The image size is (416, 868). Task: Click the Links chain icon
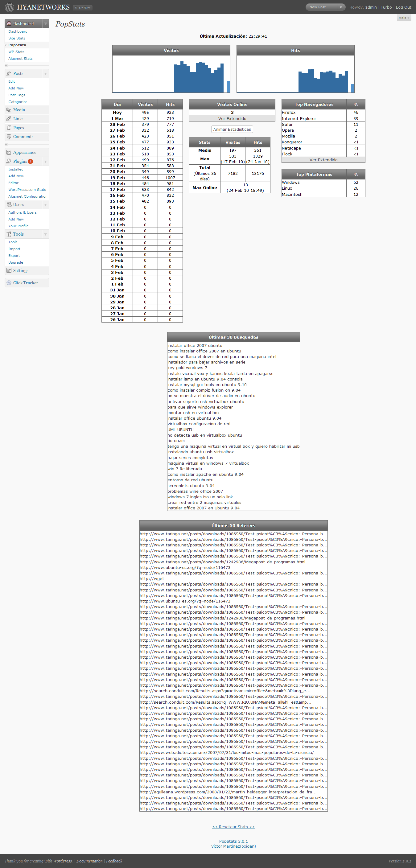click(9, 119)
